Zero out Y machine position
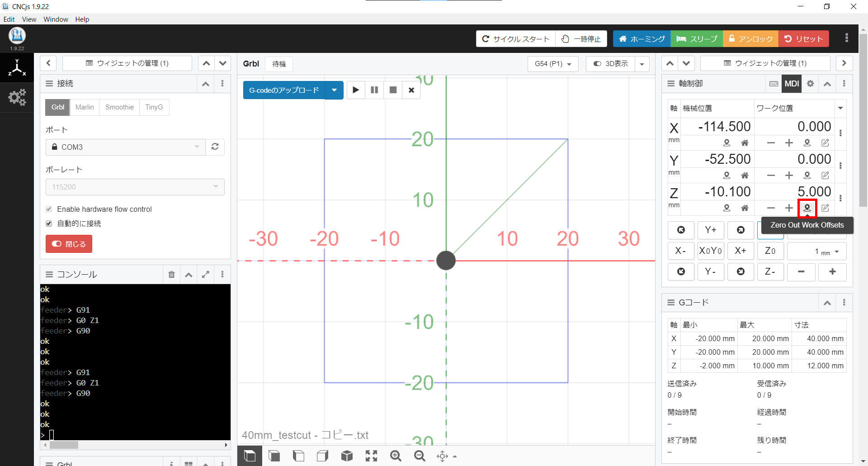868x466 pixels. click(726, 176)
